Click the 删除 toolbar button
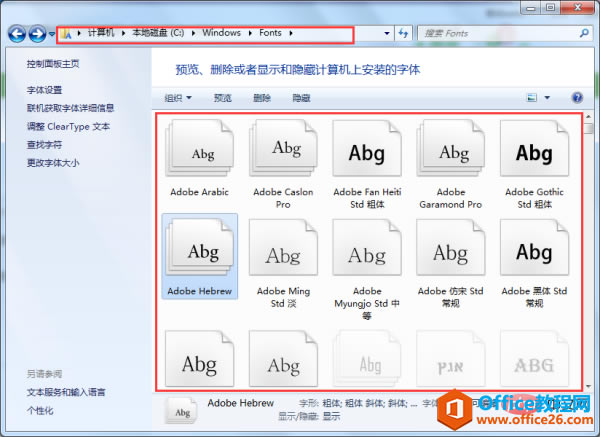The width and height of the screenshot is (600, 437). click(x=262, y=98)
